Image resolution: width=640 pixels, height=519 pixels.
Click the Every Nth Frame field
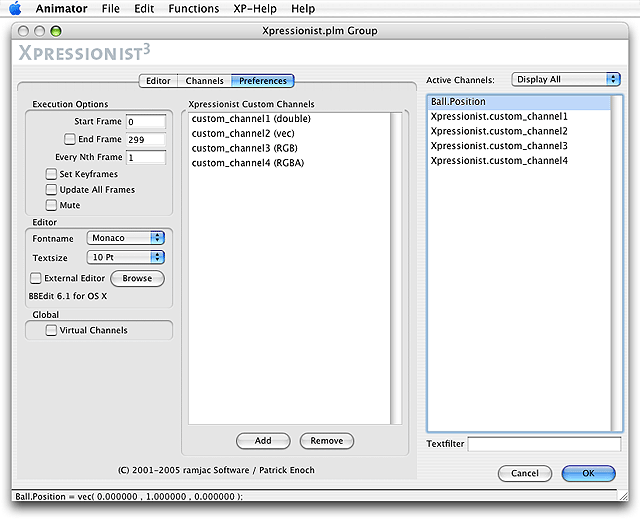(x=146, y=157)
